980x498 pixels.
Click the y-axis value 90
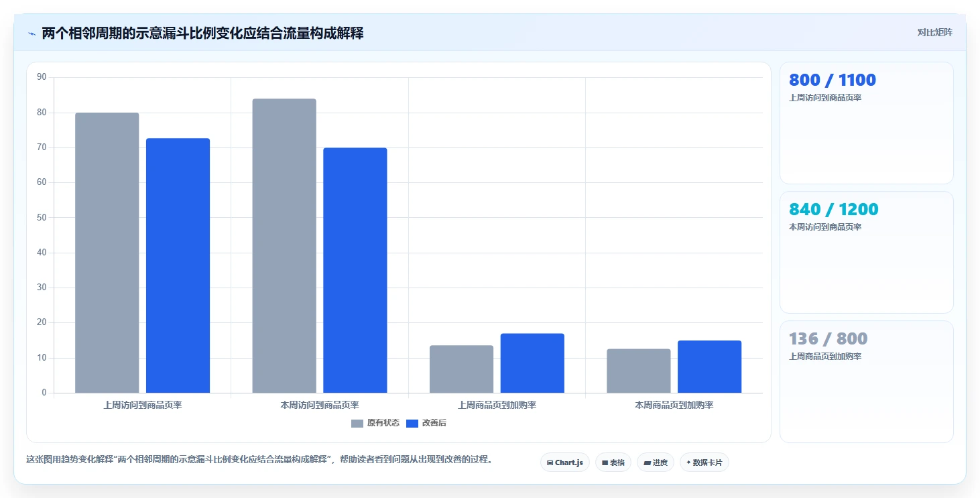pyautogui.click(x=42, y=77)
